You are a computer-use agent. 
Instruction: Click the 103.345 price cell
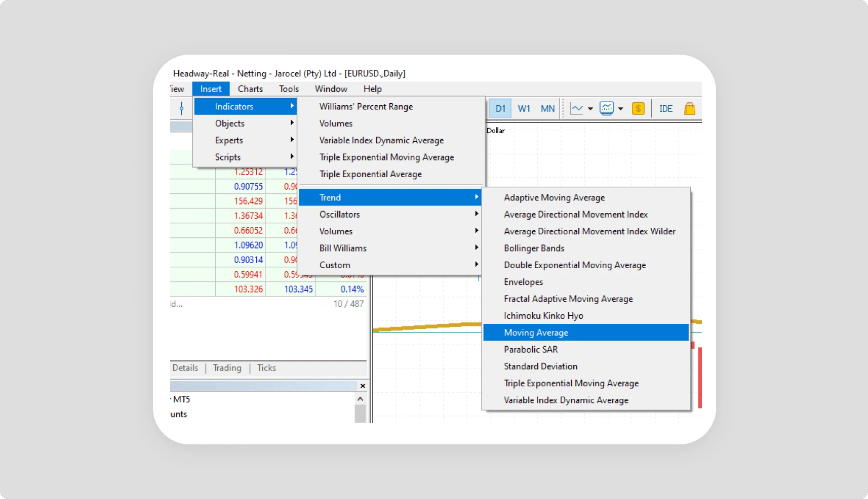pos(291,289)
